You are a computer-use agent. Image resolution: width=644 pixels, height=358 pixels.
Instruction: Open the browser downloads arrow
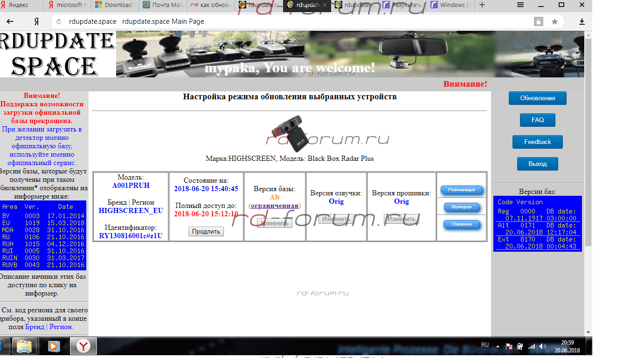pos(582,21)
